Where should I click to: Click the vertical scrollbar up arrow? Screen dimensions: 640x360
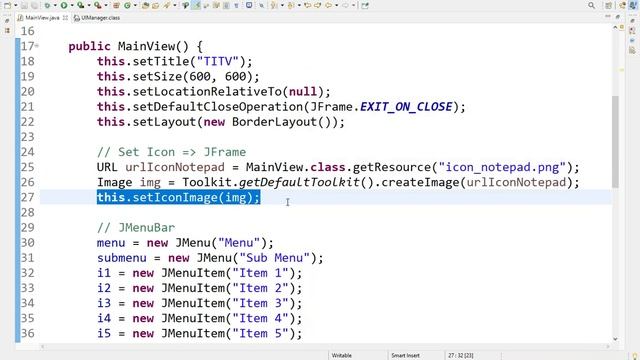coord(616,27)
